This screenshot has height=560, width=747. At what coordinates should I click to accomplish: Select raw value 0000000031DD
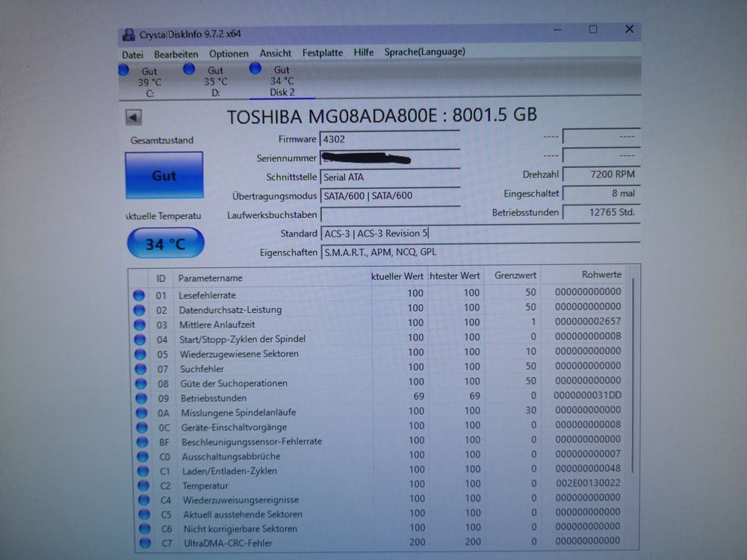click(x=587, y=395)
